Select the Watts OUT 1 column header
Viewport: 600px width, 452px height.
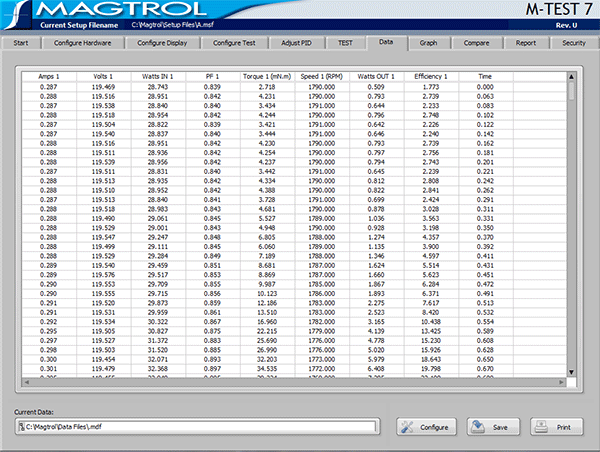tap(376, 77)
